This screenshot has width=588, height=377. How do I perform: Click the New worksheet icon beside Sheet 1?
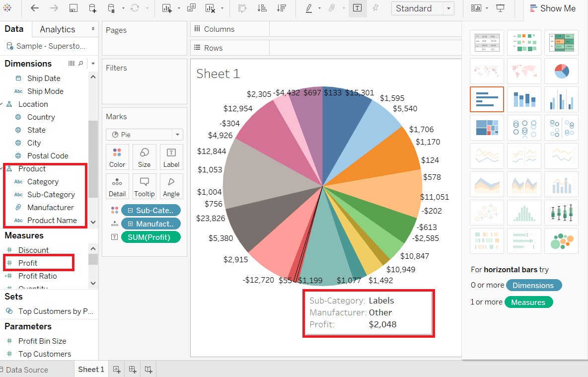pyautogui.click(x=117, y=370)
